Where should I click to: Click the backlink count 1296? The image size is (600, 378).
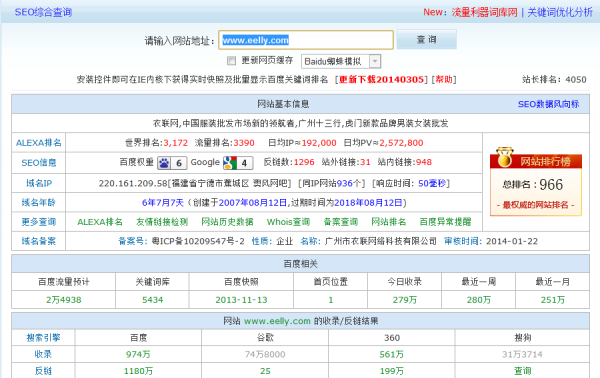tap(304, 162)
